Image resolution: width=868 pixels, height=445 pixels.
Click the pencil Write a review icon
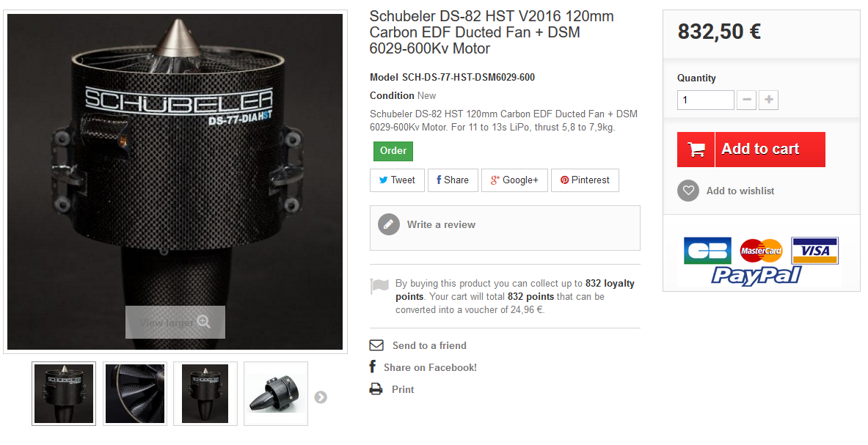coord(389,224)
